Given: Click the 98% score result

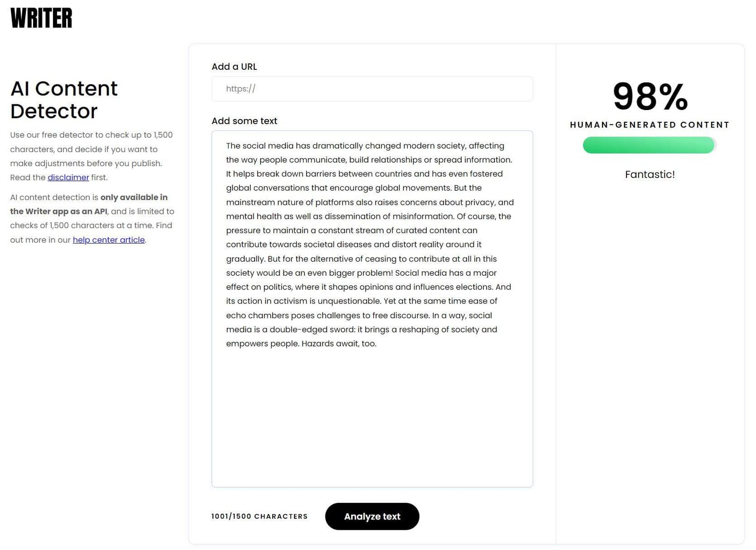Looking at the screenshot, I should click(650, 97).
